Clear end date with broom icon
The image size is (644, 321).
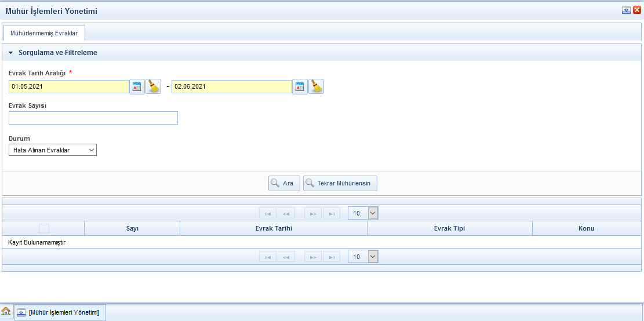tap(316, 87)
